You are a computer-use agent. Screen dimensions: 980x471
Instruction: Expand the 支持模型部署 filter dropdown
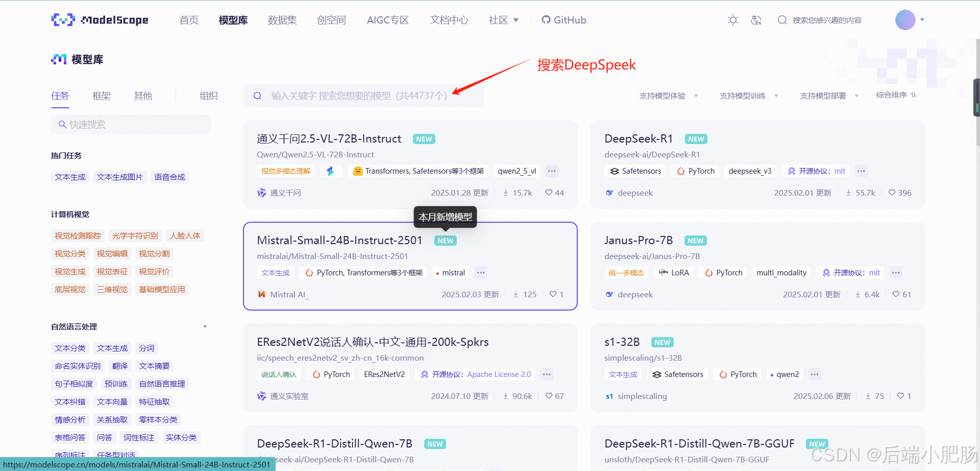[830, 96]
